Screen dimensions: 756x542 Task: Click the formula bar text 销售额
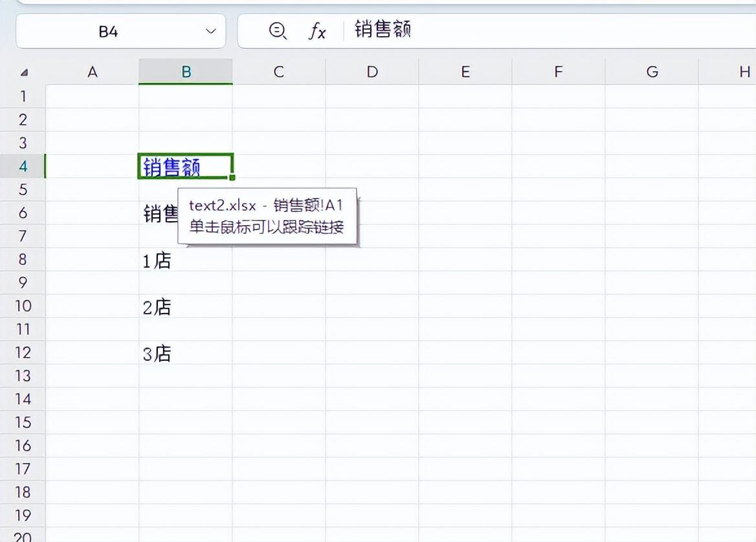tap(383, 30)
